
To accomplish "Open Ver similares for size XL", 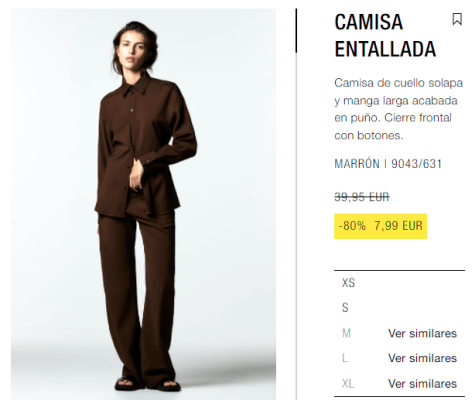I will [x=422, y=384].
